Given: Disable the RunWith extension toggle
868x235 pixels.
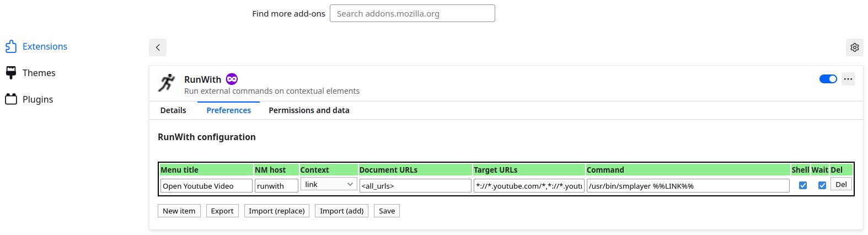Looking at the screenshot, I should tap(828, 79).
